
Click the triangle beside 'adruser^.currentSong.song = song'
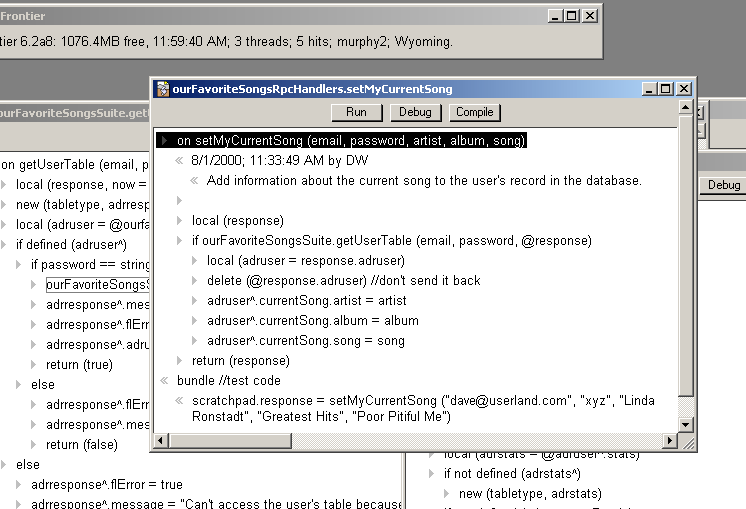[194, 341]
